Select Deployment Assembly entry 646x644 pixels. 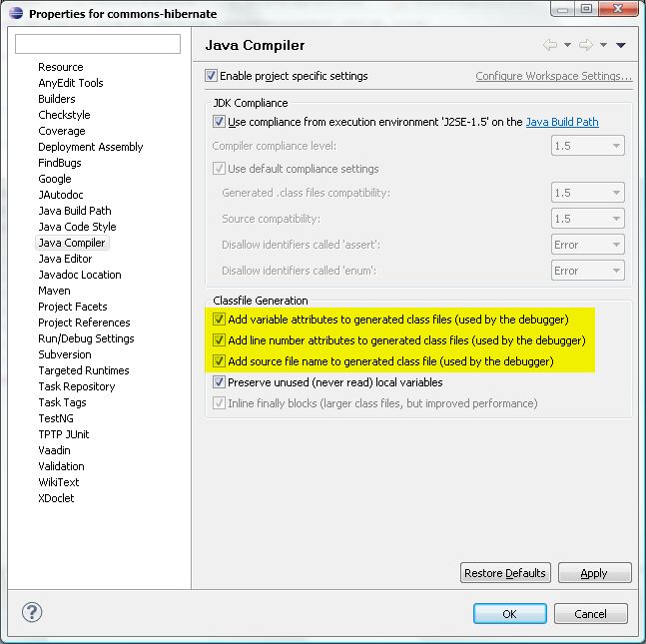[x=90, y=147]
